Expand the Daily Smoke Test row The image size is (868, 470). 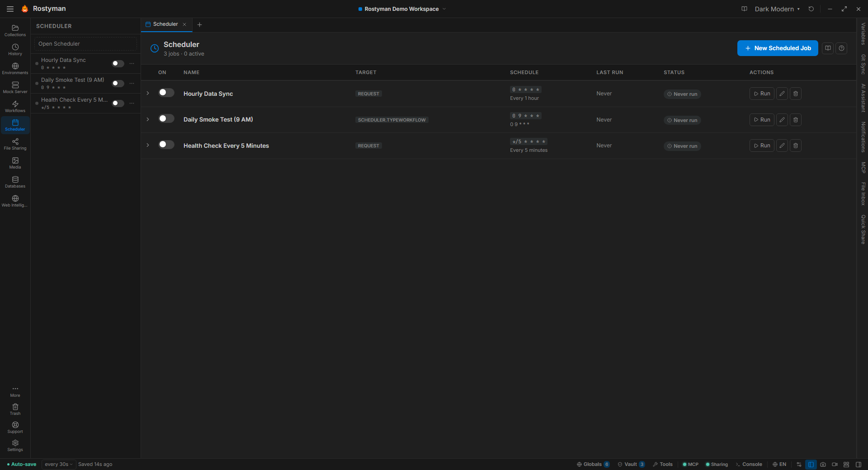pyautogui.click(x=148, y=119)
